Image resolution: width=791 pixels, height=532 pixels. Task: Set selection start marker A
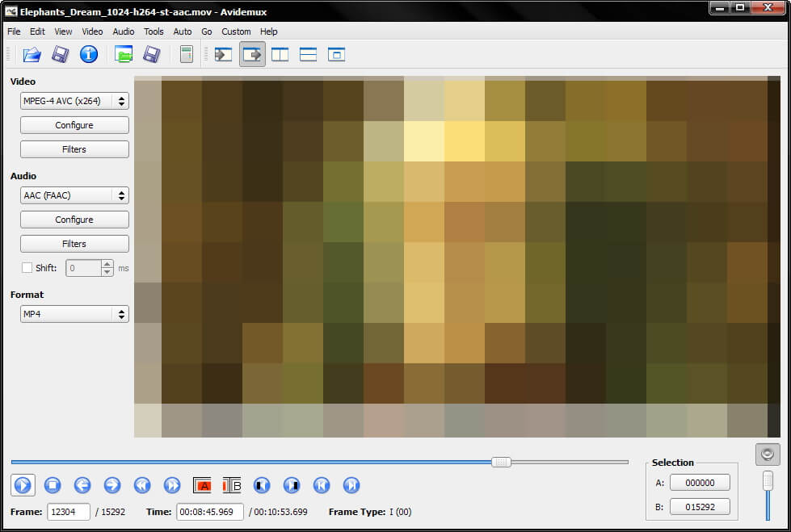[203, 485]
